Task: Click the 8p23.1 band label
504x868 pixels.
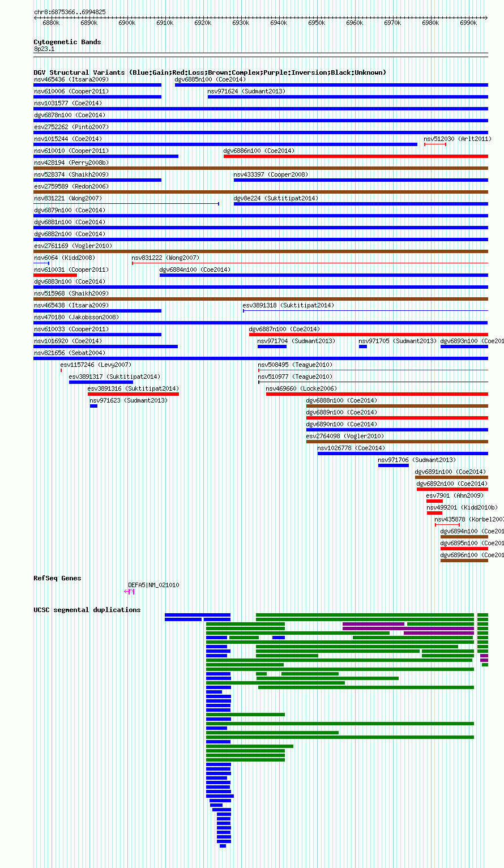Action: tap(44, 49)
